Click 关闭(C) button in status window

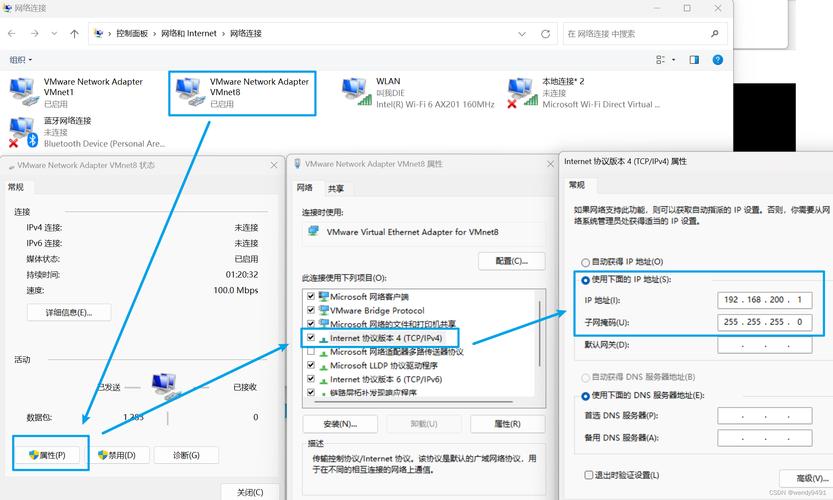point(250,492)
